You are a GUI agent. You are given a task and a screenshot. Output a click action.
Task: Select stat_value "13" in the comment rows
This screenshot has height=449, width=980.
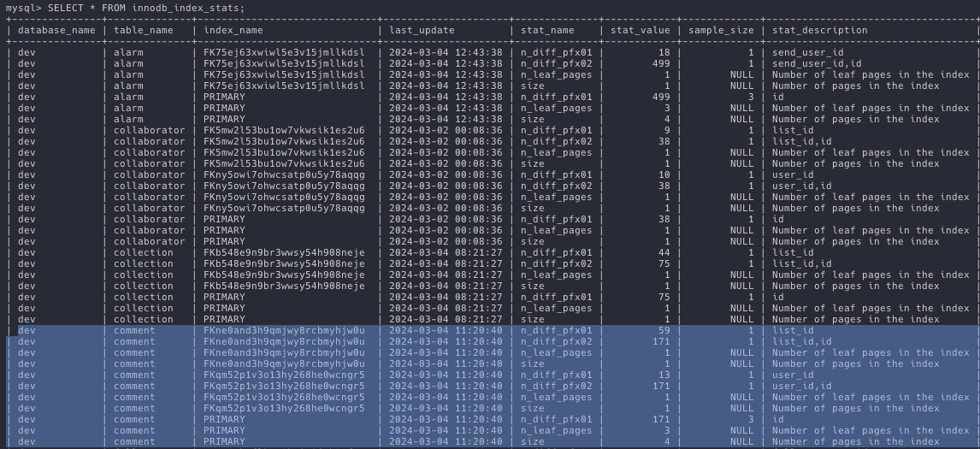tap(664, 375)
